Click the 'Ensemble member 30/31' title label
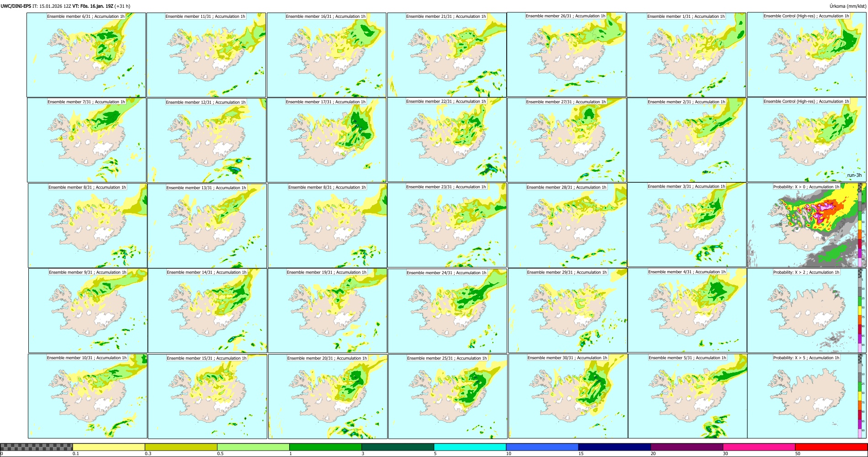Viewport: 868px width, 457px height. 567,358
